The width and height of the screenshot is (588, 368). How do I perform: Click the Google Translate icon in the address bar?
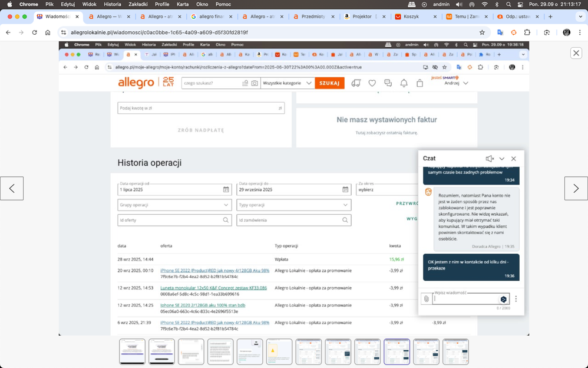[500, 32]
